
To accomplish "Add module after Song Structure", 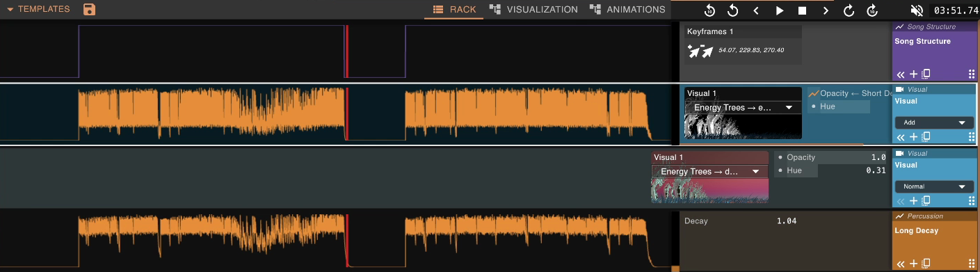I will click(x=914, y=74).
